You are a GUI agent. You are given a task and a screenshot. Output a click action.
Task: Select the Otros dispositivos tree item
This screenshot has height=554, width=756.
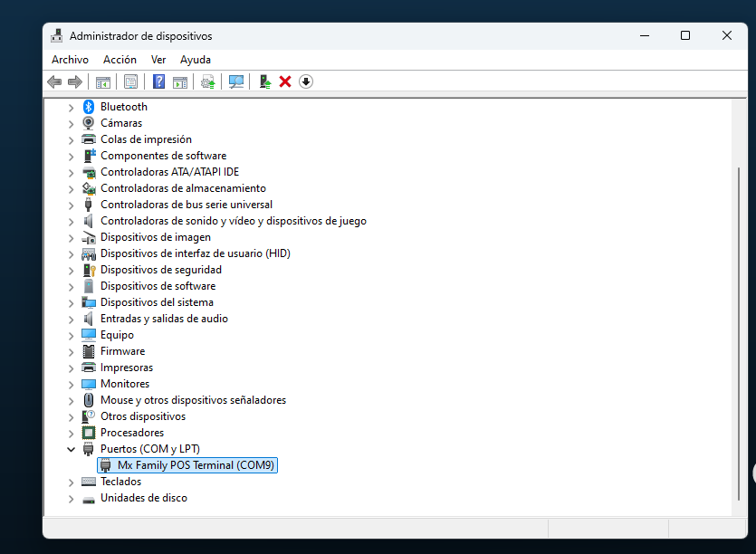point(142,416)
